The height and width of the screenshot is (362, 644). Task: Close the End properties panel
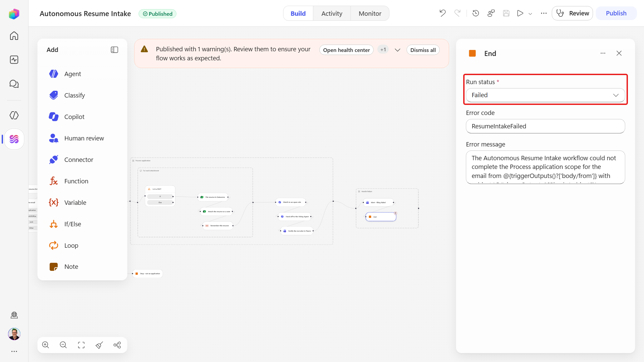[x=619, y=53]
